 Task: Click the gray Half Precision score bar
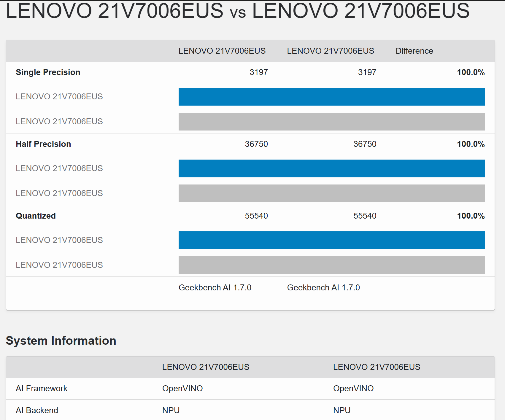click(332, 193)
